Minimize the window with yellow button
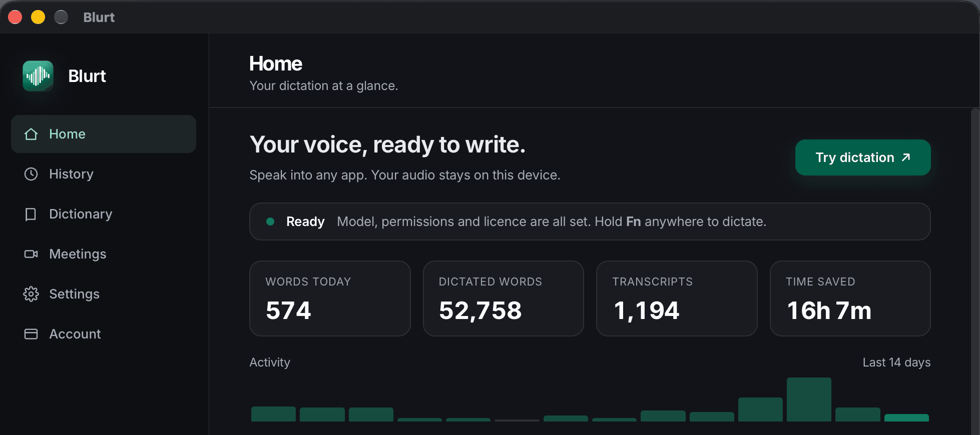Screen dimensions: 980x435 pyautogui.click(x=38, y=17)
